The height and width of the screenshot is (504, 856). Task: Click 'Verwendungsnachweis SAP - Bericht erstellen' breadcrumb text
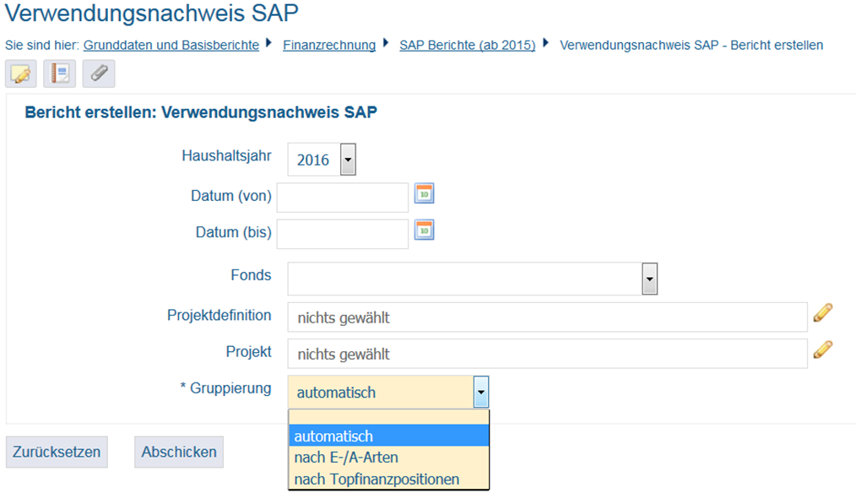(691, 46)
